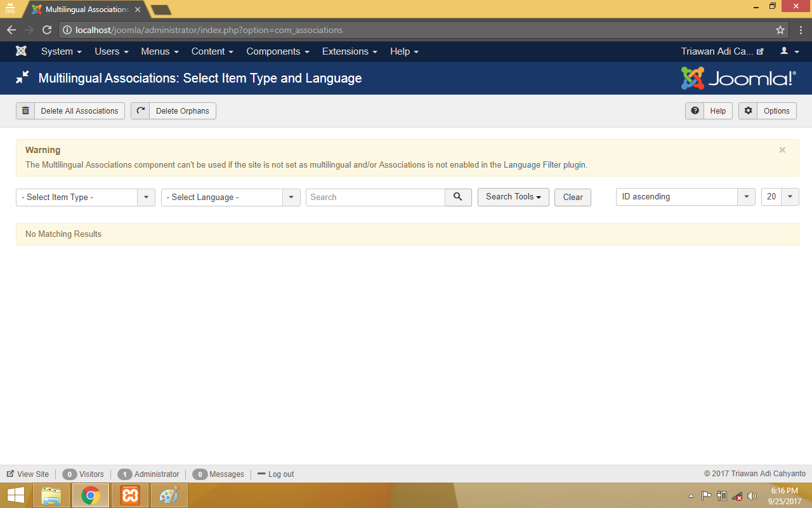Open the Components menu
This screenshot has width=812, height=508.
pyautogui.click(x=277, y=51)
